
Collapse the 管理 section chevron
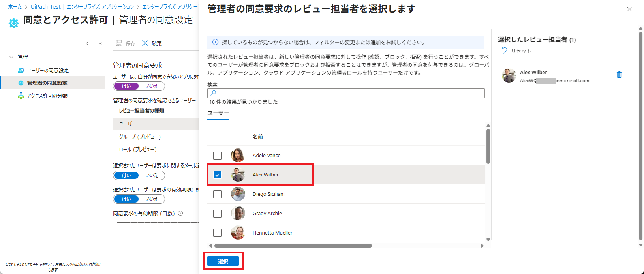tap(11, 57)
